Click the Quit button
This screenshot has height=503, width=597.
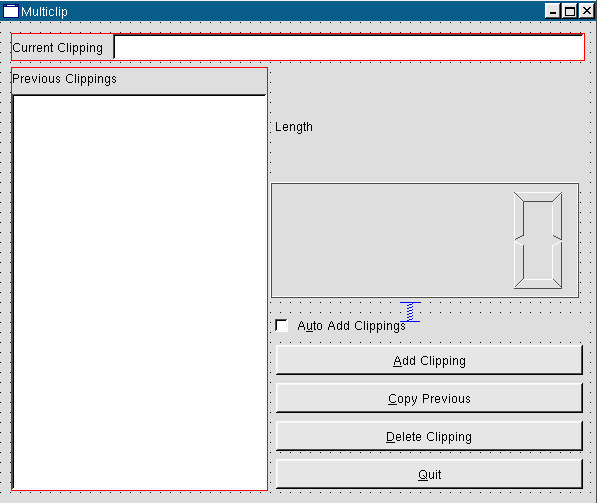429,474
